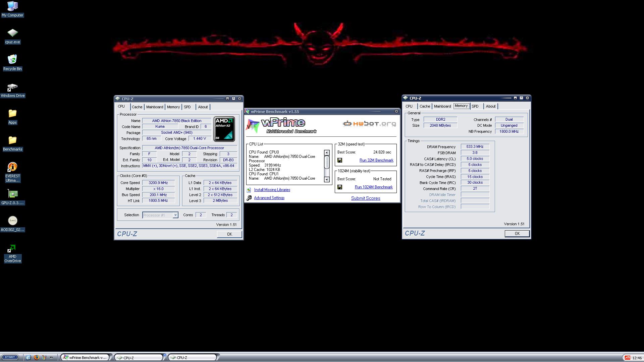The image size is (644, 362).
Task: Open Advanced Settings in wPrime
Action: point(269,198)
